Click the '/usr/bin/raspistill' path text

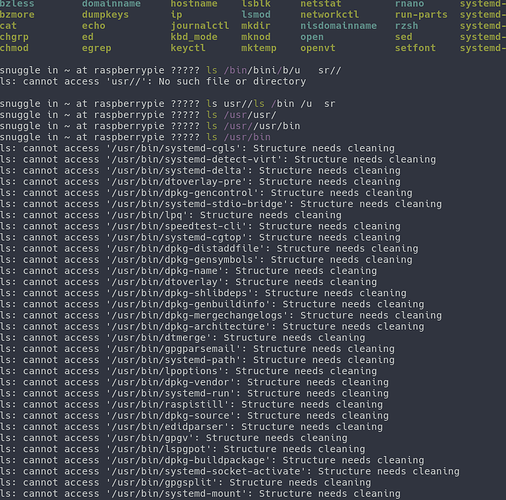[x=168, y=404]
